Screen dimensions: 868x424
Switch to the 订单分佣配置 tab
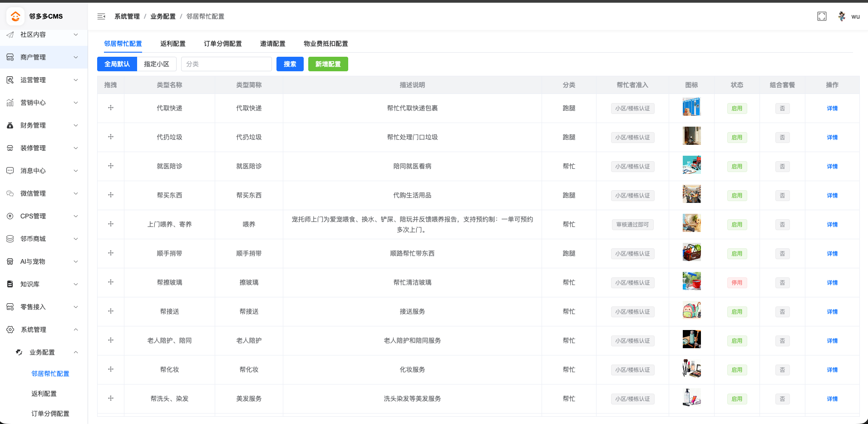pos(223,44)
